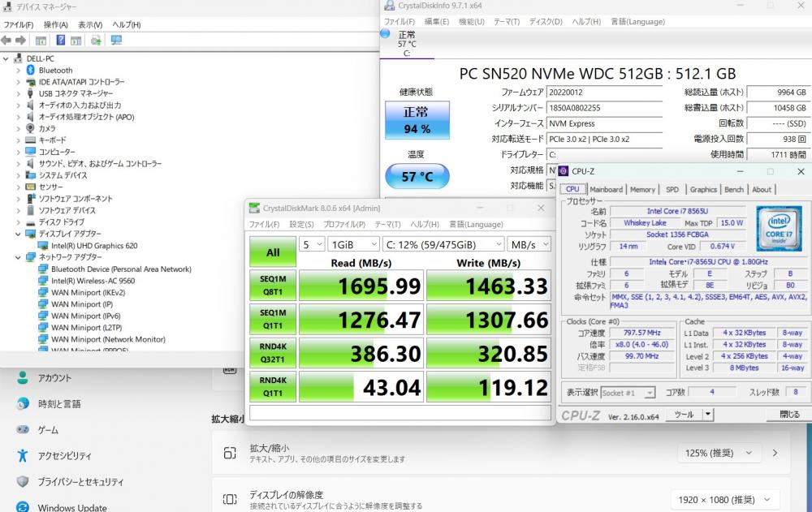Click the scan for hardware changes monitor icon
Viewport: 812px width, 512px height.
pyautogui.click(x=116, y=41)
